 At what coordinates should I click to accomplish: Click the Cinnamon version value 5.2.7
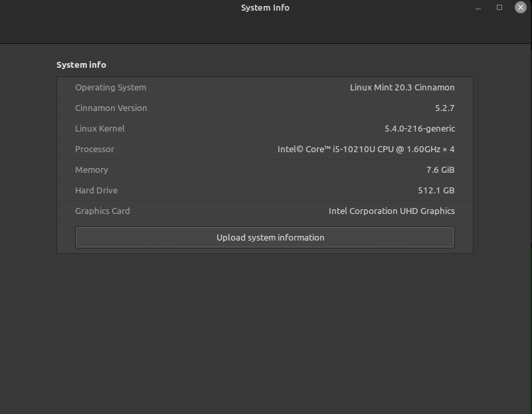pos(444,108)
